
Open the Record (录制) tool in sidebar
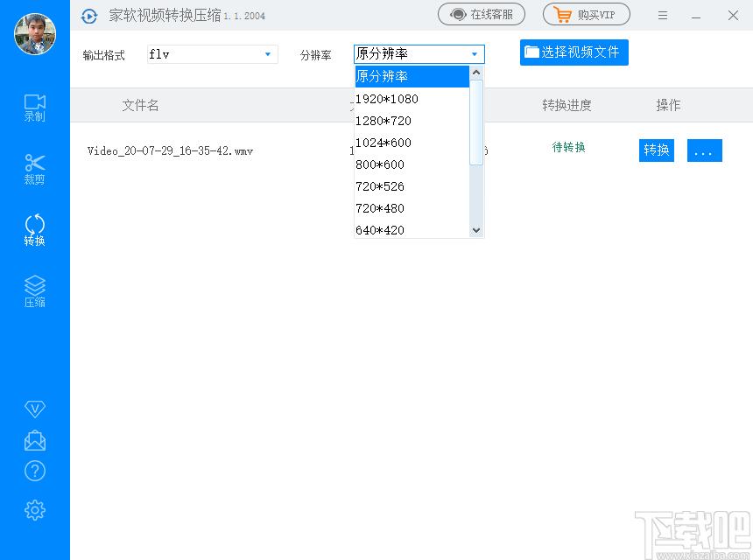click(35, 108)
